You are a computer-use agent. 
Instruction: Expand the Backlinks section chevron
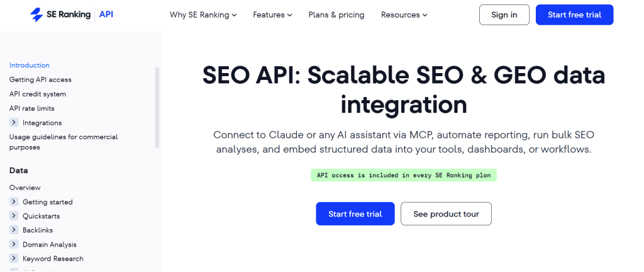pyautogui.click(x=14, y=230)
